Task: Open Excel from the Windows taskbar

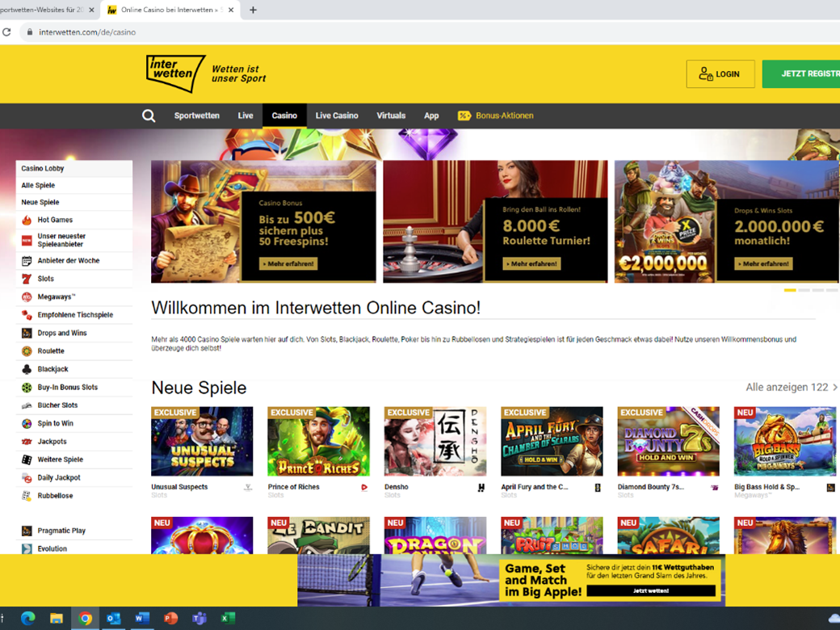Action: (228, 619)
